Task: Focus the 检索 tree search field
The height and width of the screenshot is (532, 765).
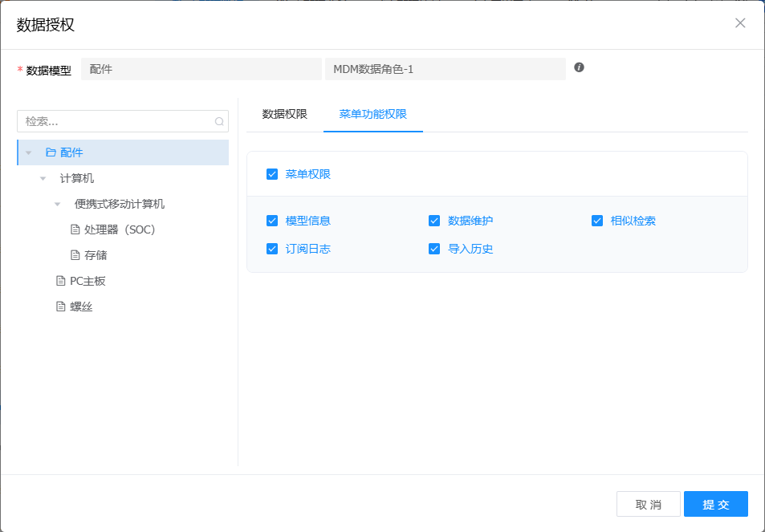Action: click(116, 121)
